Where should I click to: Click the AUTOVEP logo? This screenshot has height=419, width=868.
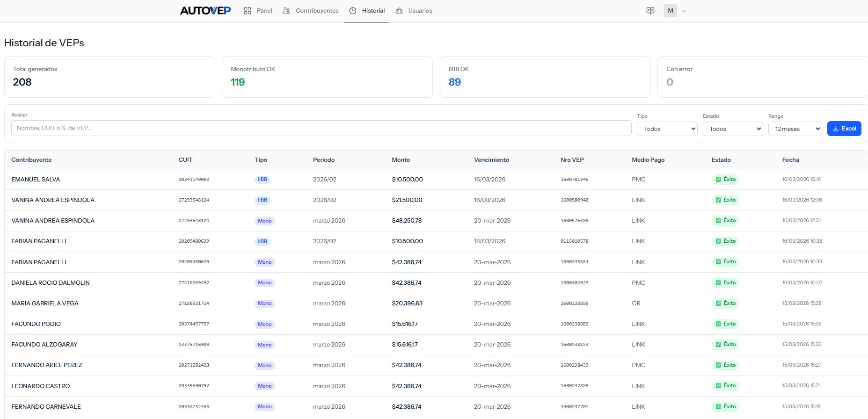pyautogui.click(x=205, y=11)
